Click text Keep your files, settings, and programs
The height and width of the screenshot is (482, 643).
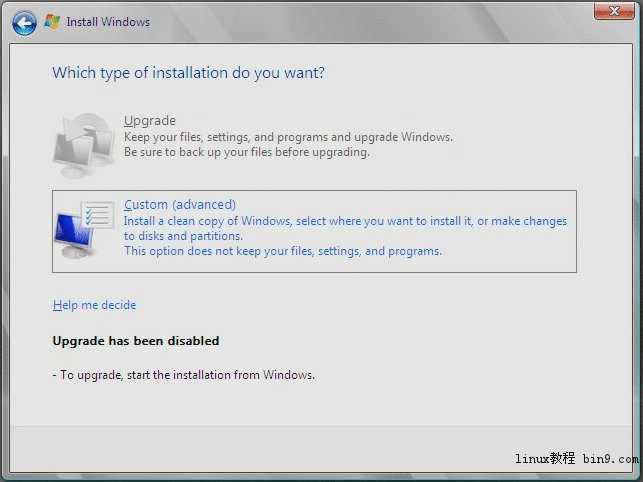pos(226,137)
